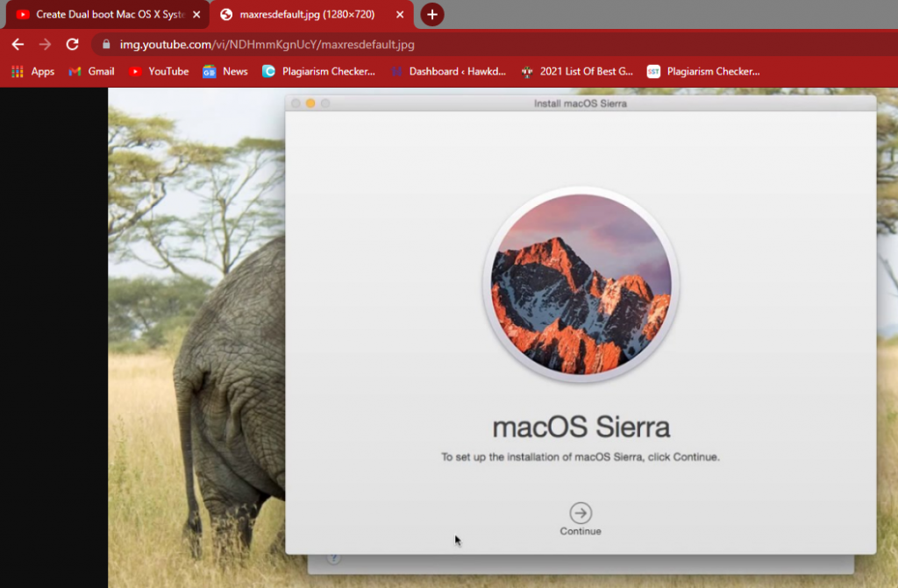The height and width of the screenshot is (588, 898).
Task: Open Plagiarism Checker bookmark with SST icon
Action: (703, 72)
